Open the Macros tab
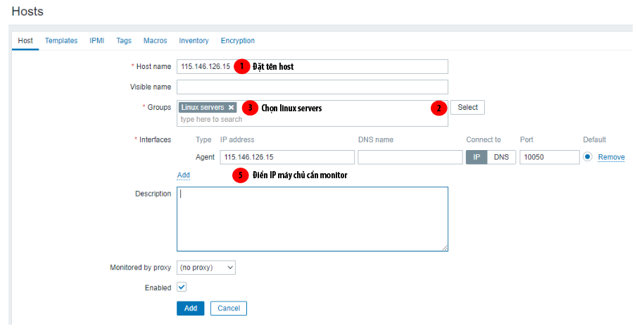The height and width of the screenshot is (336, 644). click(x=155, y=41)
